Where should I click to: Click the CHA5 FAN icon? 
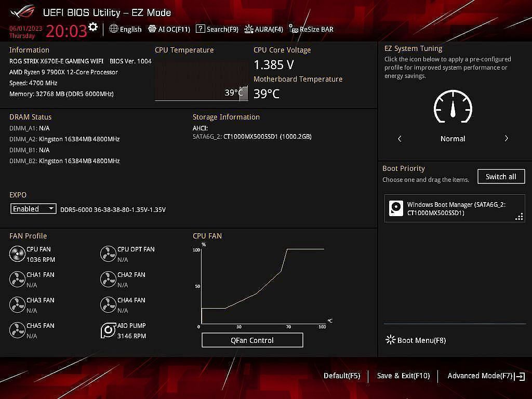tap(17, 330)
